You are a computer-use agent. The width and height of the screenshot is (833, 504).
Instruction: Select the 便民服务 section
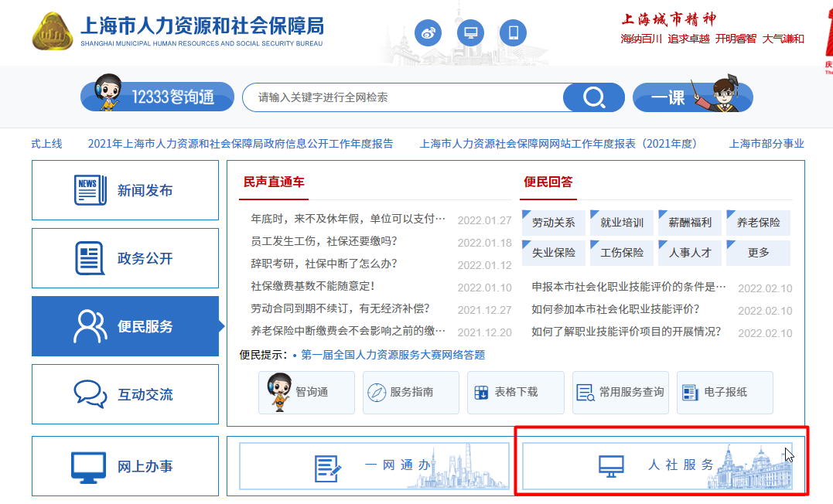(x=125, y=326)
